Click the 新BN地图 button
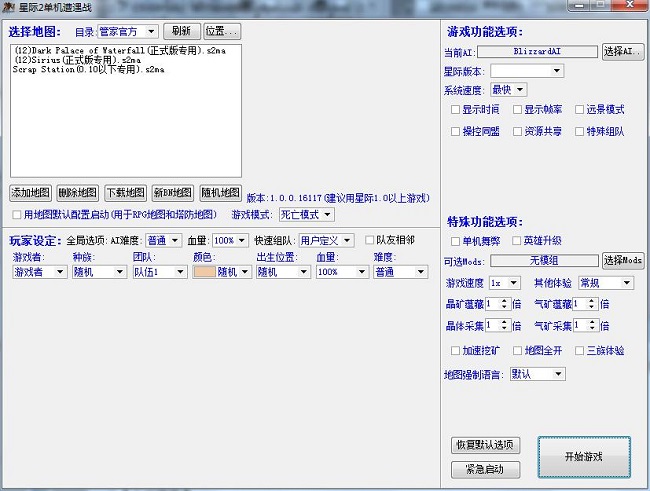Image resolution: width=650 pixels, height=491 pixels. (x=173, y=193)
